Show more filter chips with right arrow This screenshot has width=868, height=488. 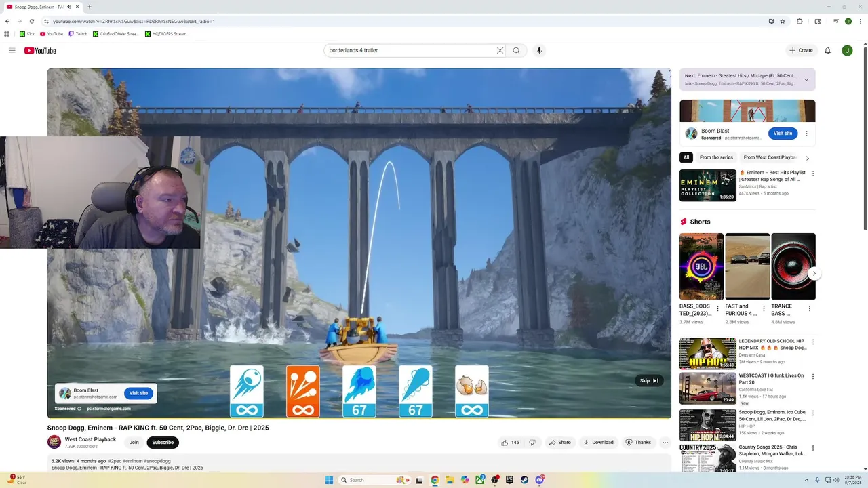(x=807, y=158)
